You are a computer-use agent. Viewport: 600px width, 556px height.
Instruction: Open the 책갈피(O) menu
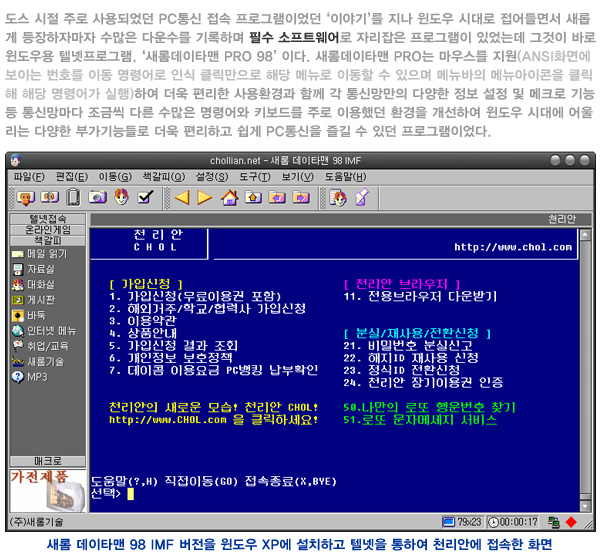pyautogui.click(x=164, y=177)
